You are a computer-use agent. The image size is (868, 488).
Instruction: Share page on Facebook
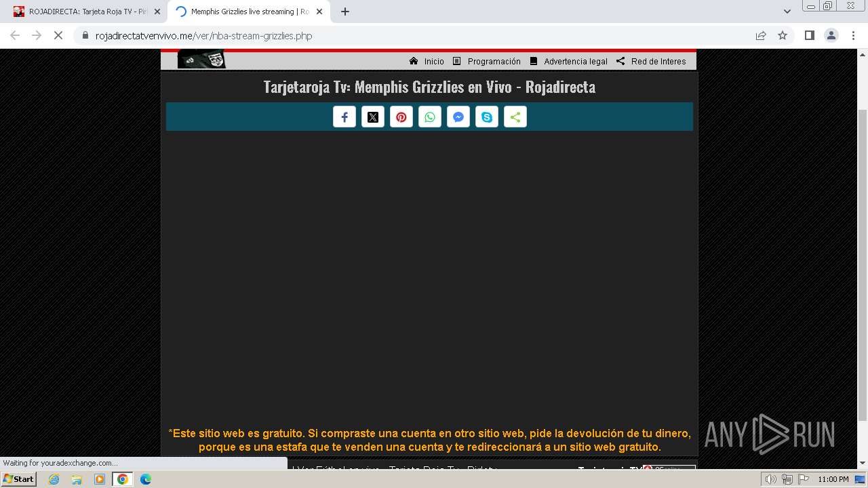click(344, 117)
